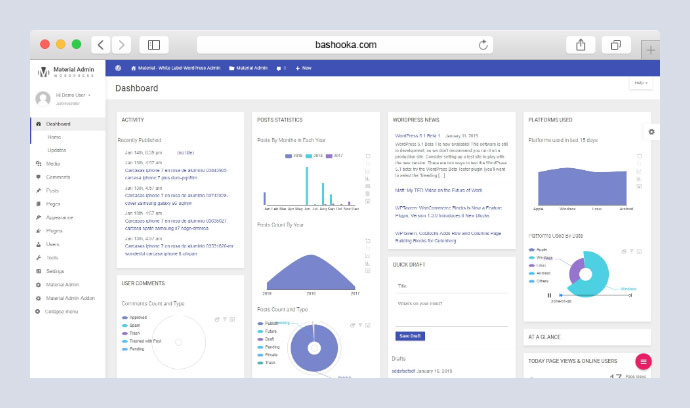Click the Comments speech bubble sidebar icon

(38, 177)
